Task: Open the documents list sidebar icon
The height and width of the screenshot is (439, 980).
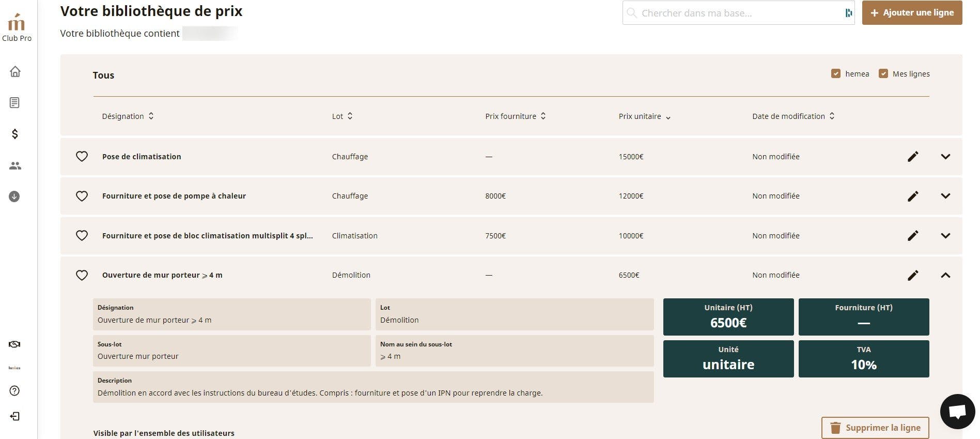Action: click(x=14, y=102)
